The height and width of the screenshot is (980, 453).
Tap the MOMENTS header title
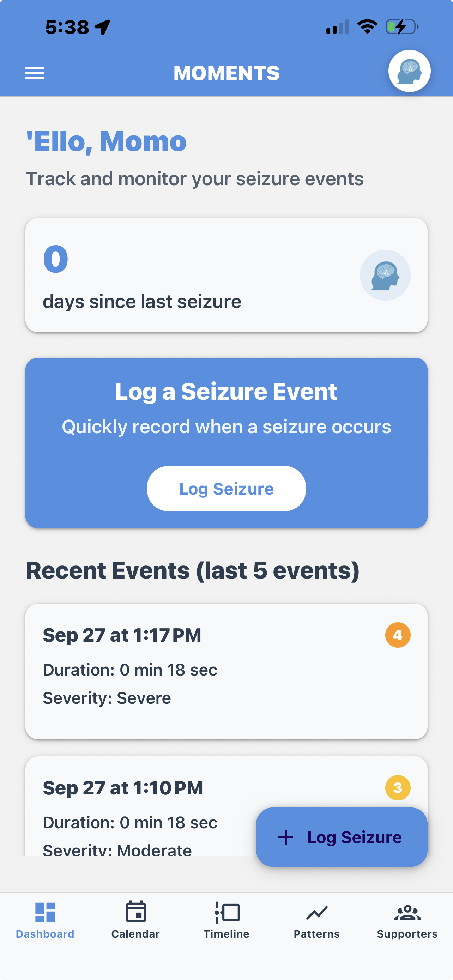[x=226, y=73]
